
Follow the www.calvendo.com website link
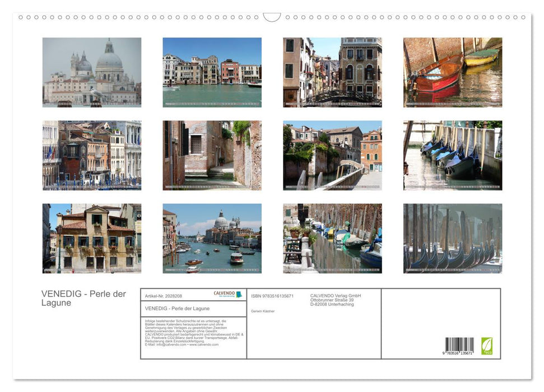(x=204, y=345)
